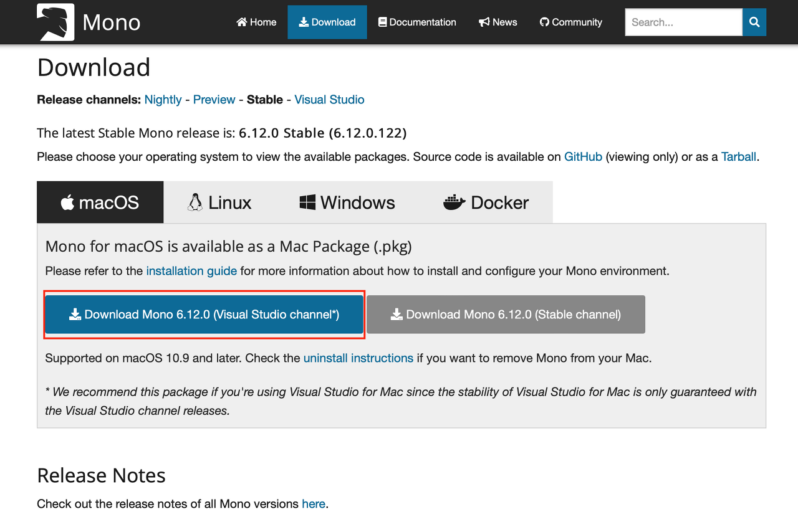This screenshot has height=532, width=798.
Task: Follow the GitHub source code link
Action: point(583,157)
